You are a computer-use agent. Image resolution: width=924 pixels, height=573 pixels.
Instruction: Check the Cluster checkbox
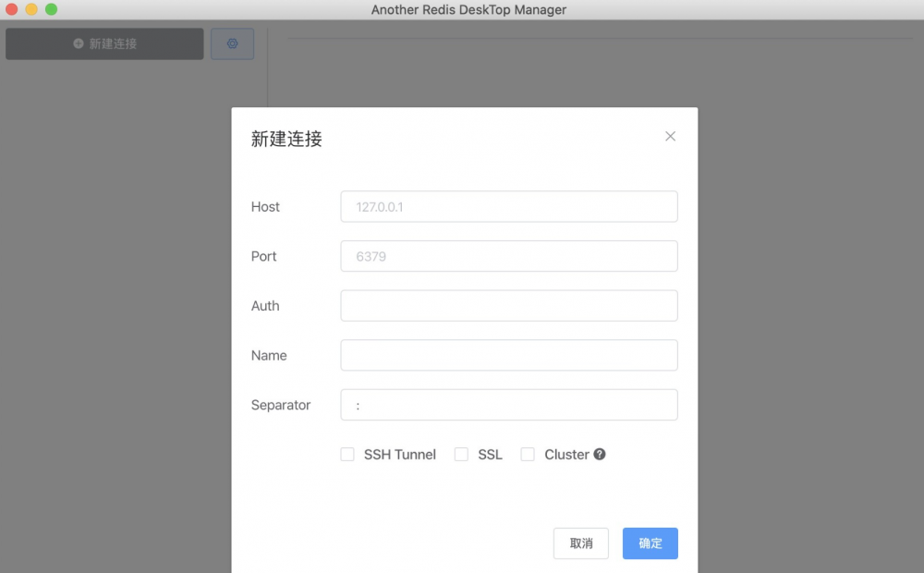coord(528,454)
